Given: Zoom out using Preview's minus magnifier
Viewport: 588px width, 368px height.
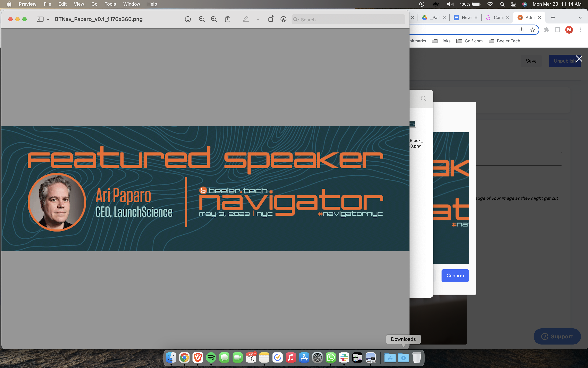Looking at the screenshot, I should coord(201,19).
